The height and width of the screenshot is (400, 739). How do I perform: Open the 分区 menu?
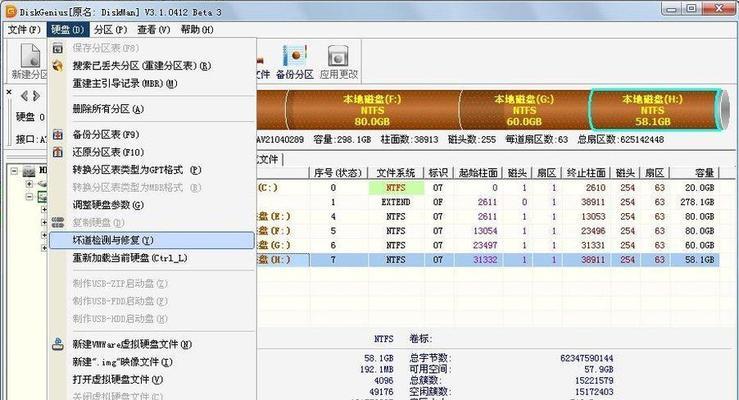coord(110,30)
